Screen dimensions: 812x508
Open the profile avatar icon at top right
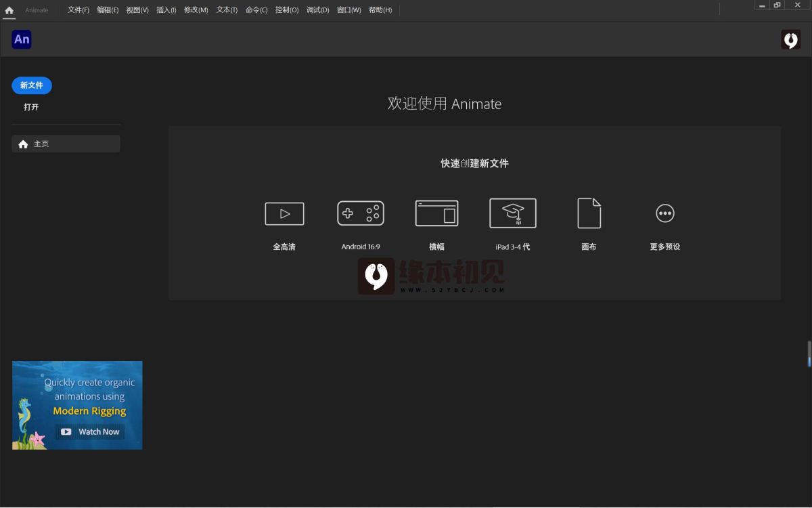point(790,39)
